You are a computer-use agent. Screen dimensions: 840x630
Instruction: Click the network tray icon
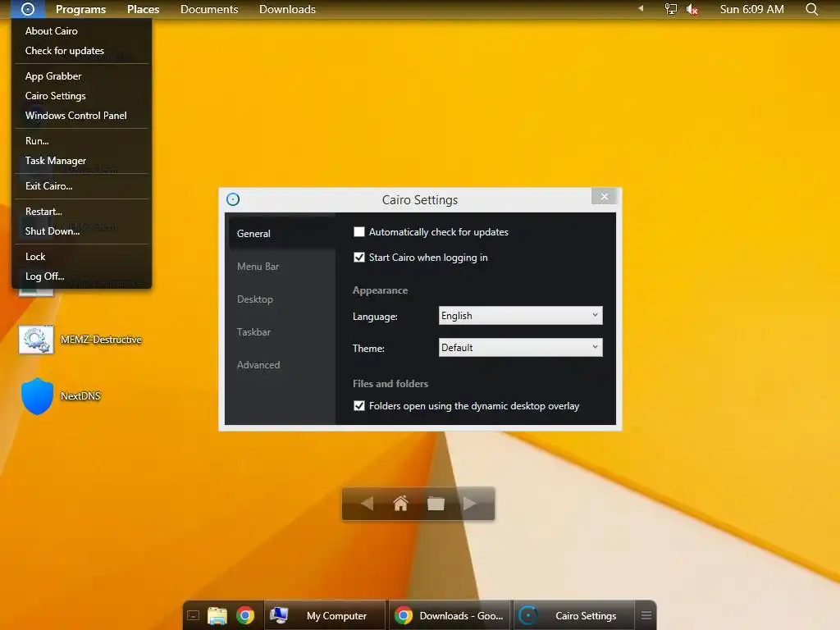click(671, 9)
